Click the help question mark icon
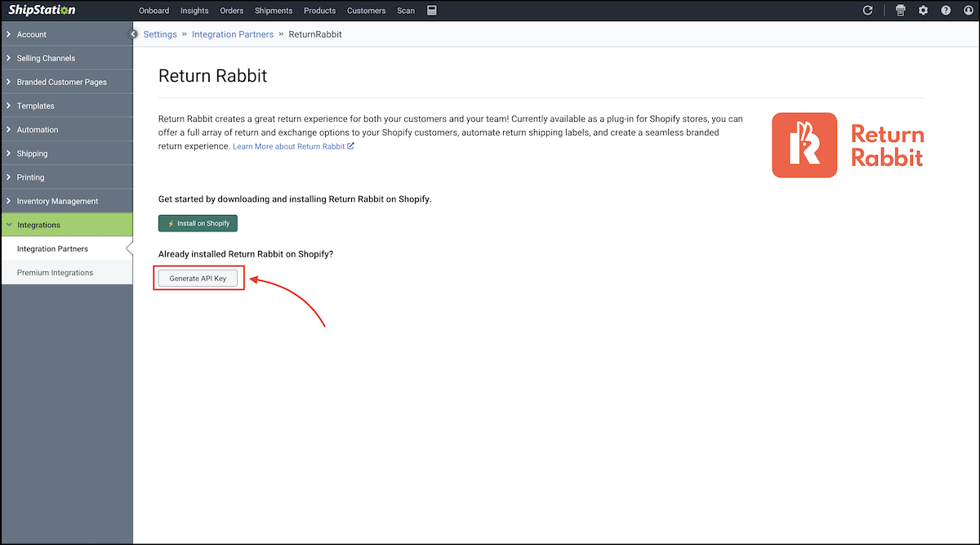Viewport: 980px width, 545px height. pos(946,10)
